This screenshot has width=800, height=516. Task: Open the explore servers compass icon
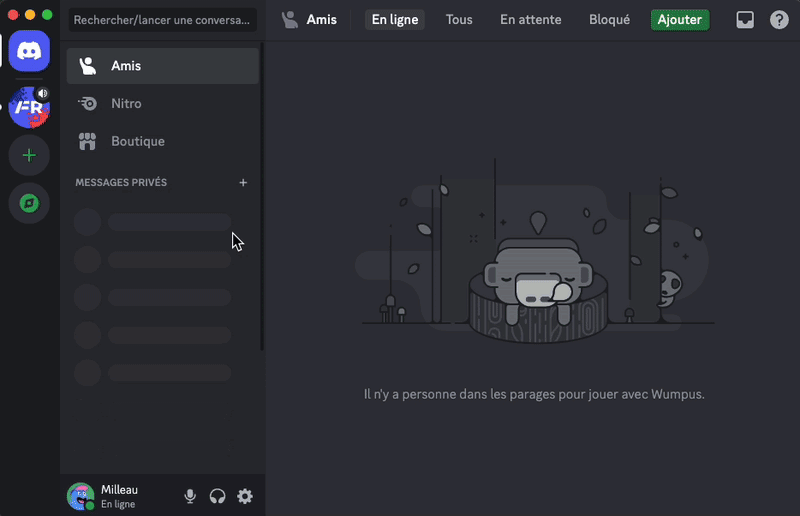click(29, 204)
